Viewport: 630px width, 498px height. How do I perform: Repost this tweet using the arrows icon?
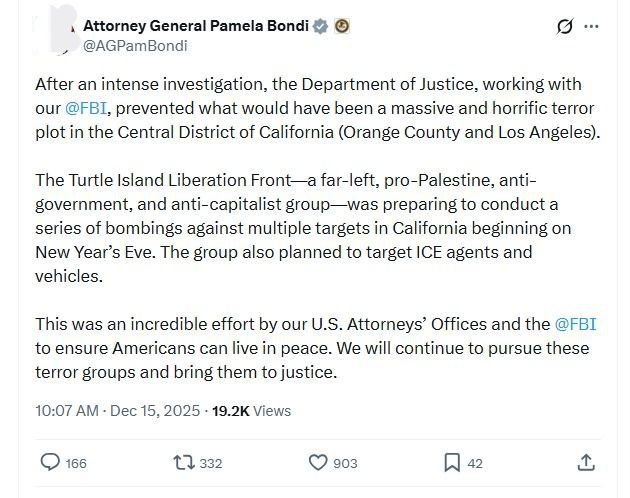[183, 462]
